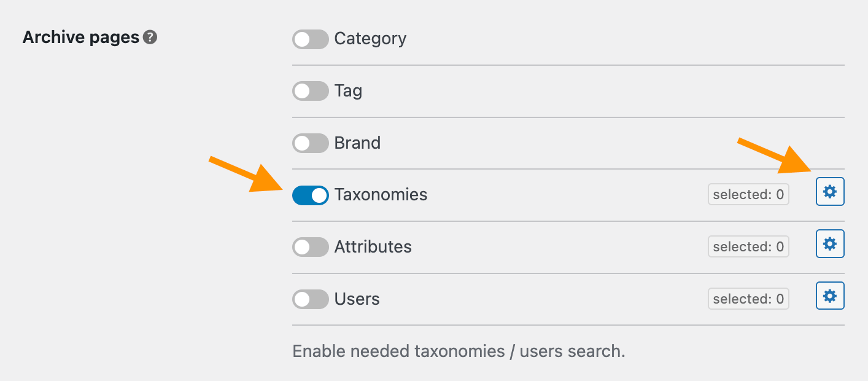This screenshot has width=868, height=381.
Task: Click the 'Tag' label text
Action: pyautogui.click(x=348, y=91)
